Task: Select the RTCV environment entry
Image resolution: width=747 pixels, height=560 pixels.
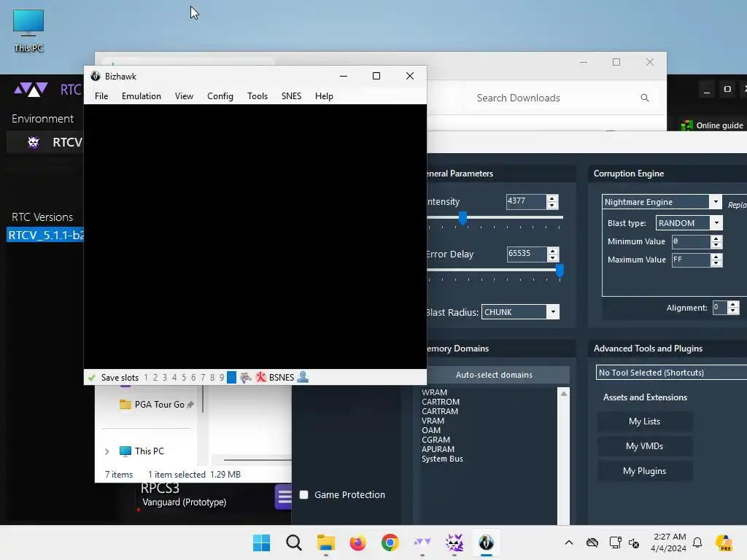Action: pyautogui.click(x=45, y=142)
